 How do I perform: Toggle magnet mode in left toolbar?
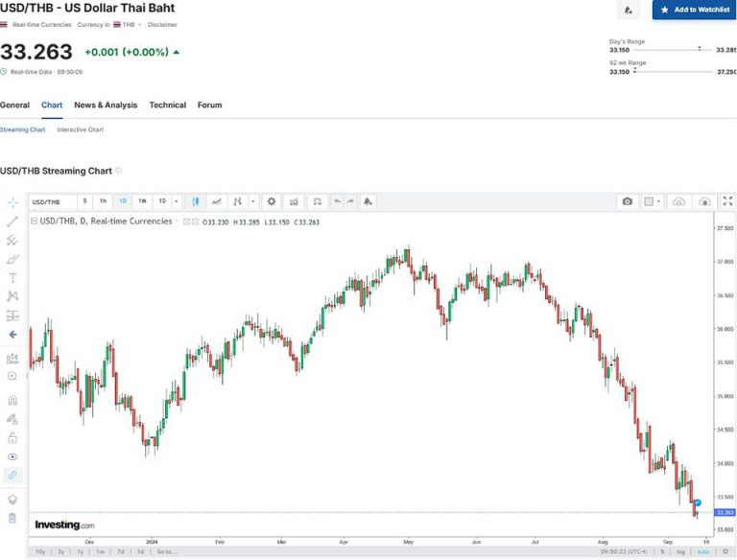(12, 400)
